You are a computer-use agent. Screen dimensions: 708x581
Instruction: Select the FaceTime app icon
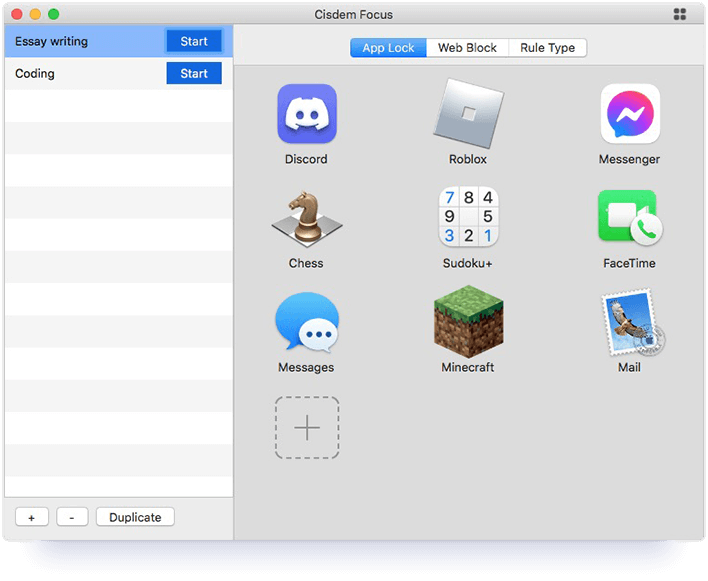click(x=630, y=218)
